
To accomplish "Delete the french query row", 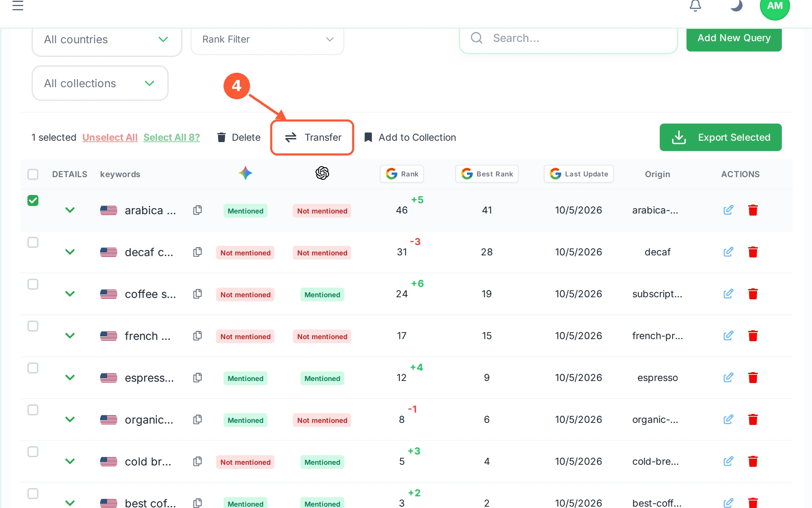I will (x=753, y=336).
